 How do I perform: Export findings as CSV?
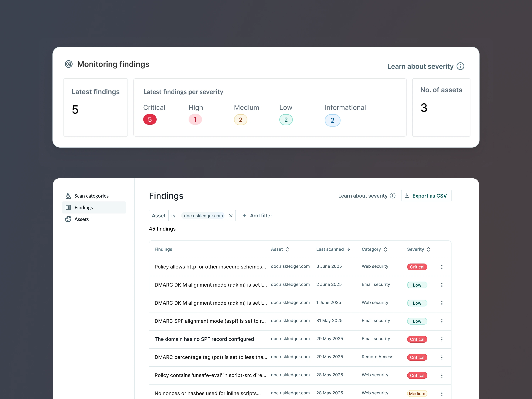point(426,196)
